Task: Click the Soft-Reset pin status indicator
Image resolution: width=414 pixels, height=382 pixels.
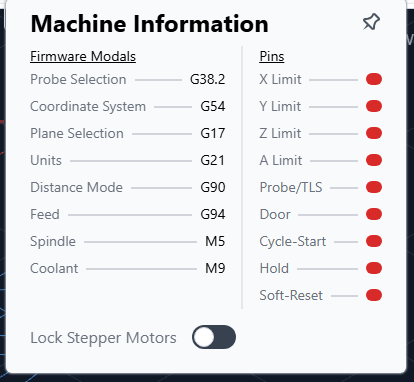Action: (x=374, y=295)
